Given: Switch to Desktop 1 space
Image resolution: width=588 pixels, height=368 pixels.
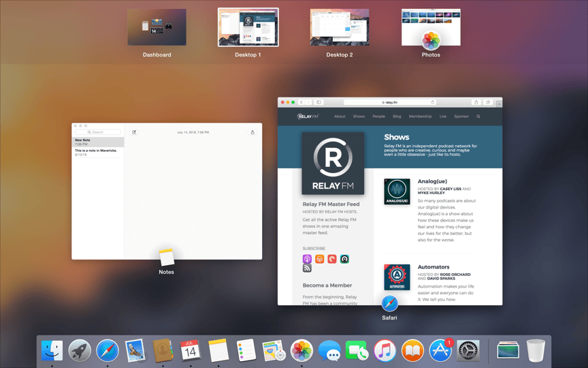Looking at the screenshot, I should 248,27.
